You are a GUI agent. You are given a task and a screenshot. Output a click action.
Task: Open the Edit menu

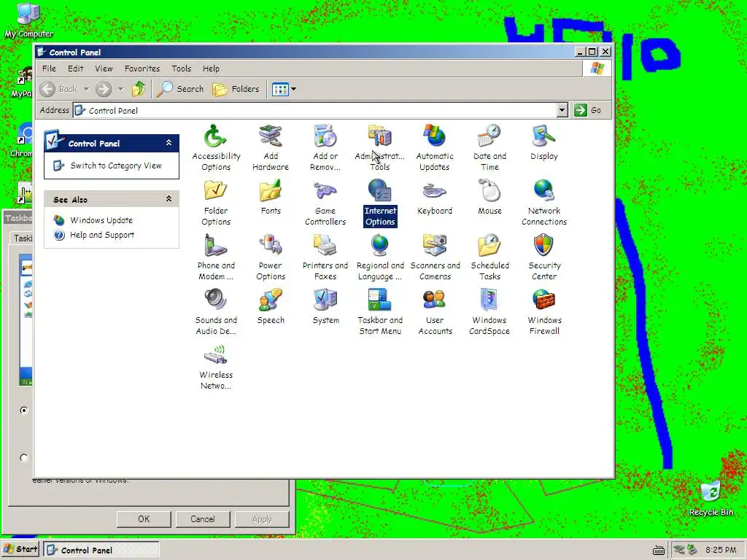pyautogui.click(x=75, y=69)
